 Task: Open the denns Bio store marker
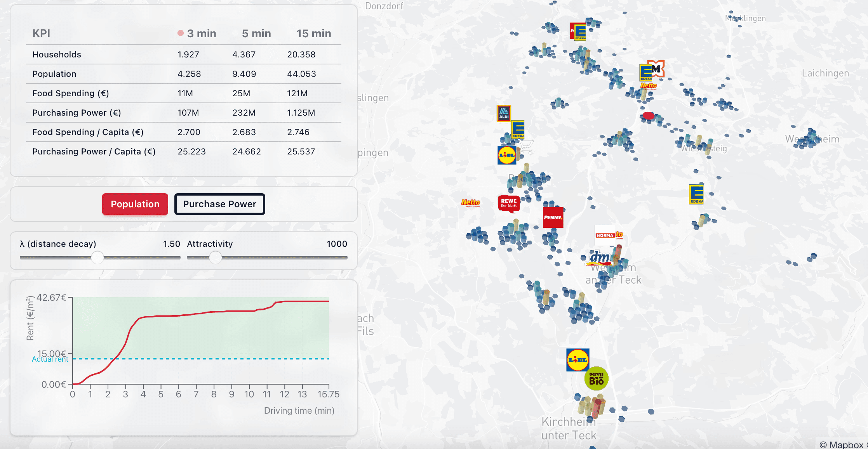(x=596, y=378)
